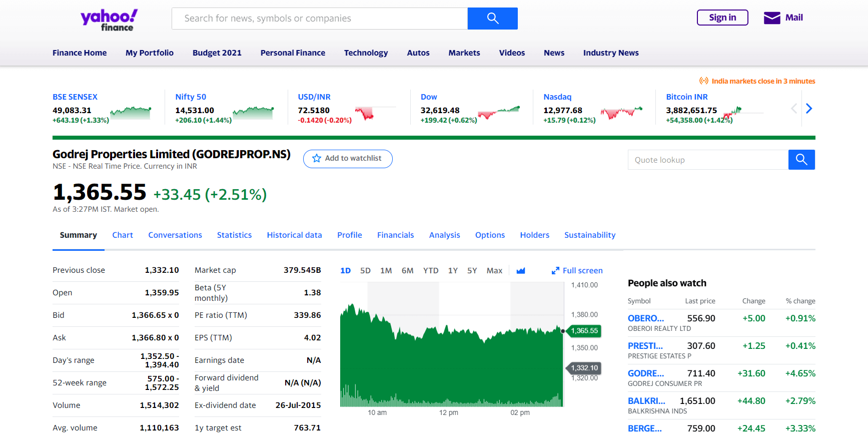The image size is (868, 435).
Task: Open Budget 2021 in the navigation
Action: point(217,53)
